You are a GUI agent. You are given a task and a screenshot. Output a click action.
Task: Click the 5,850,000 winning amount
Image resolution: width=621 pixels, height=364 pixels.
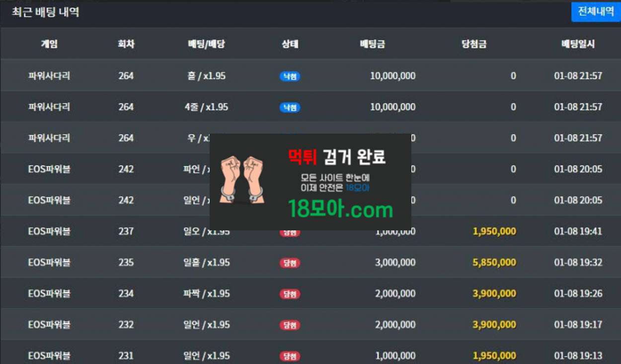(x=494, y=263)
